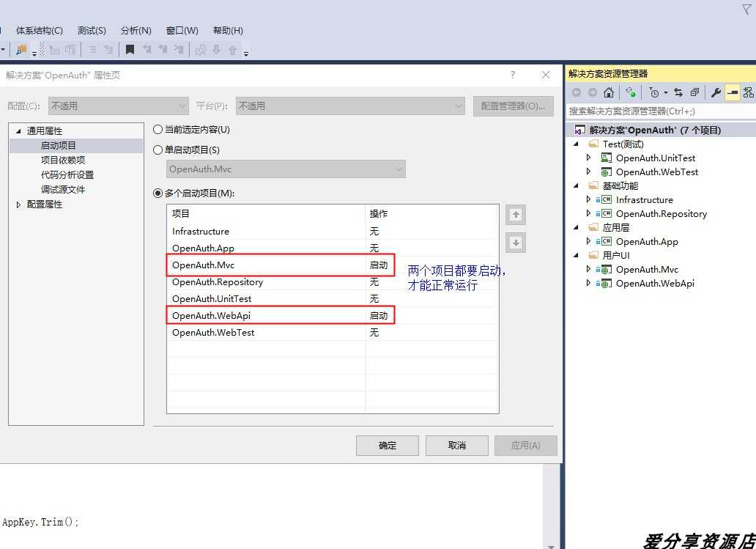Open Properties with the wrench icon

pyautogui.click(x=716, y=92)
